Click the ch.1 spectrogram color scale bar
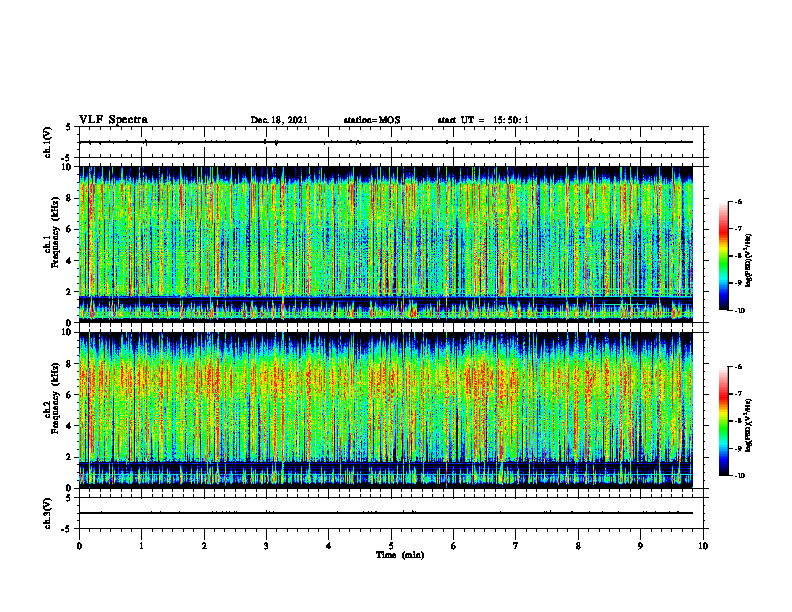The width and height of the screenshot is (792, 612). click(x=723, y=256)
